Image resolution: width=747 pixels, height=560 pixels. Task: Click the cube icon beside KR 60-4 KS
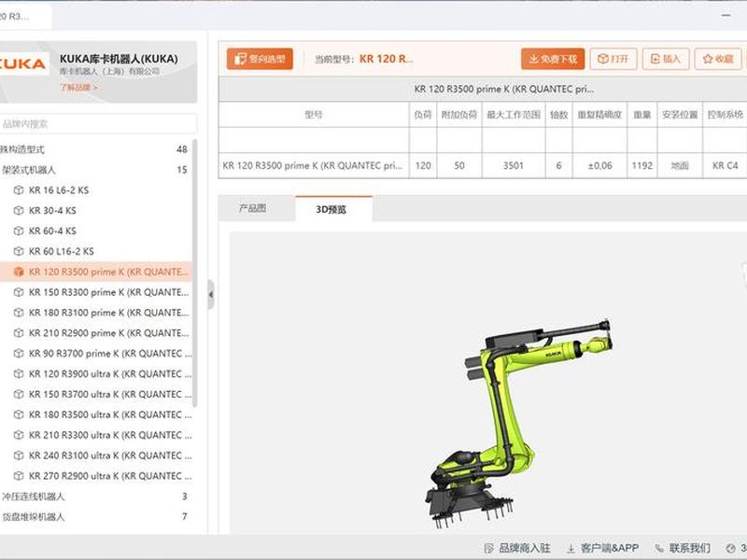pyautogui.click(x=19, y=231)
